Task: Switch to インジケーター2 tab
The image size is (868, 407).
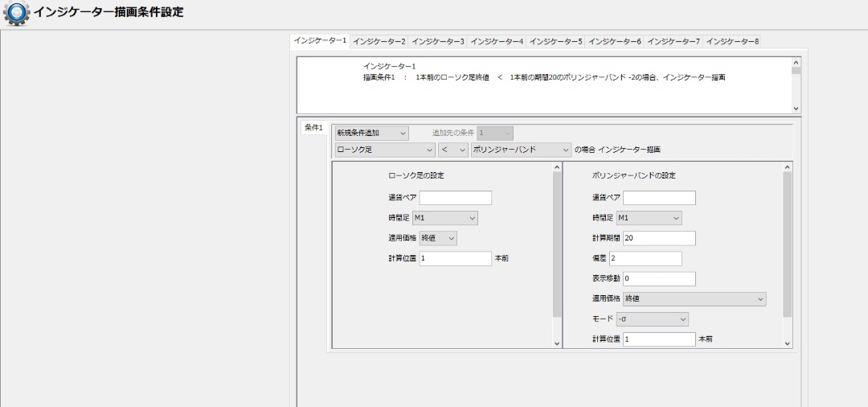Action: click(379, 41)
